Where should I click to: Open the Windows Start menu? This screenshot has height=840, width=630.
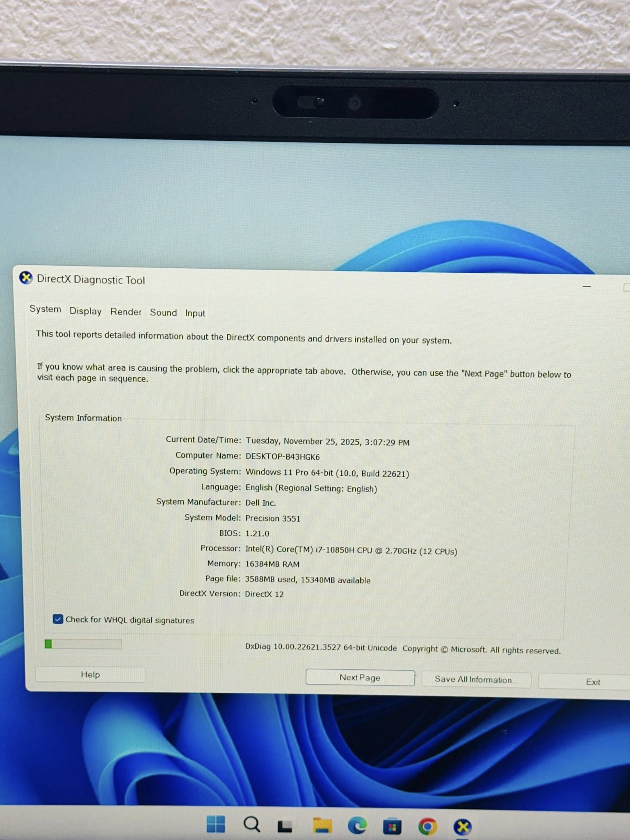pyautogui.click(x=216, y=824)
